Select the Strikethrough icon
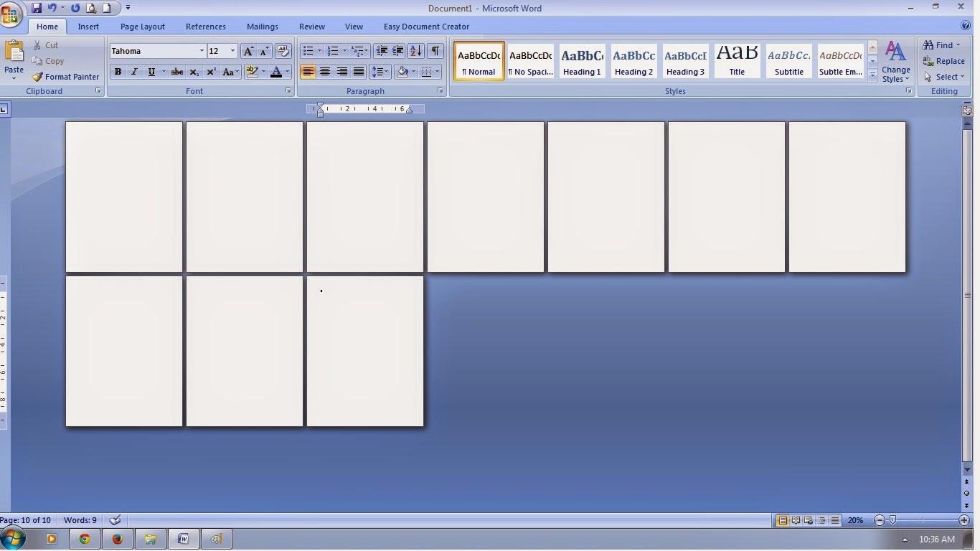Viewport: 980px width, 551px height. tap(176, 72)
